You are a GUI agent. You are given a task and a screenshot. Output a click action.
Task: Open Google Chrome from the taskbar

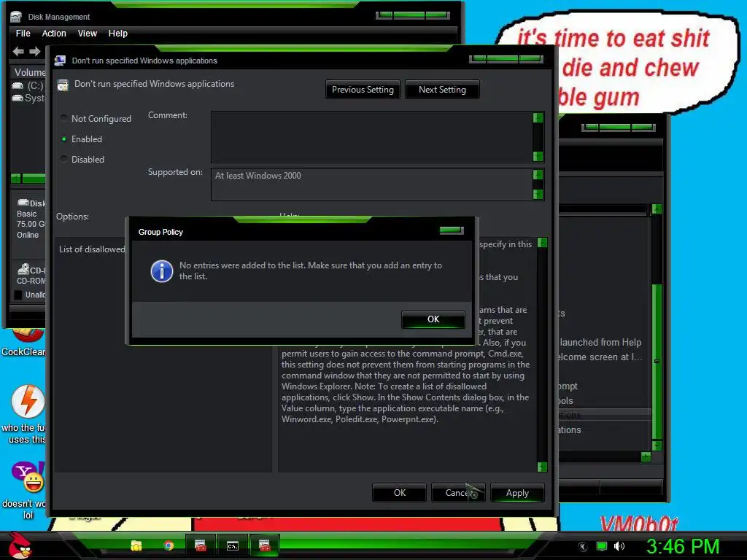coord(169,545)
